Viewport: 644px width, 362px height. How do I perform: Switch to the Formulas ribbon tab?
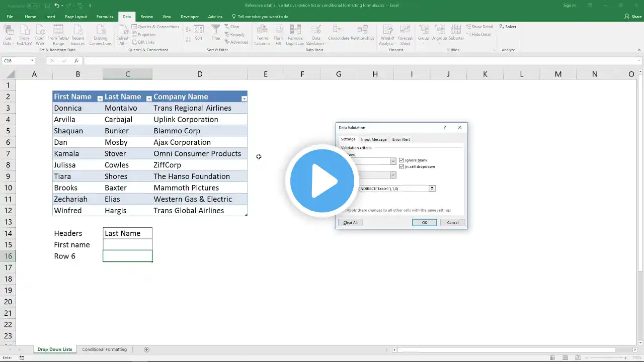[x=105, y=17]
